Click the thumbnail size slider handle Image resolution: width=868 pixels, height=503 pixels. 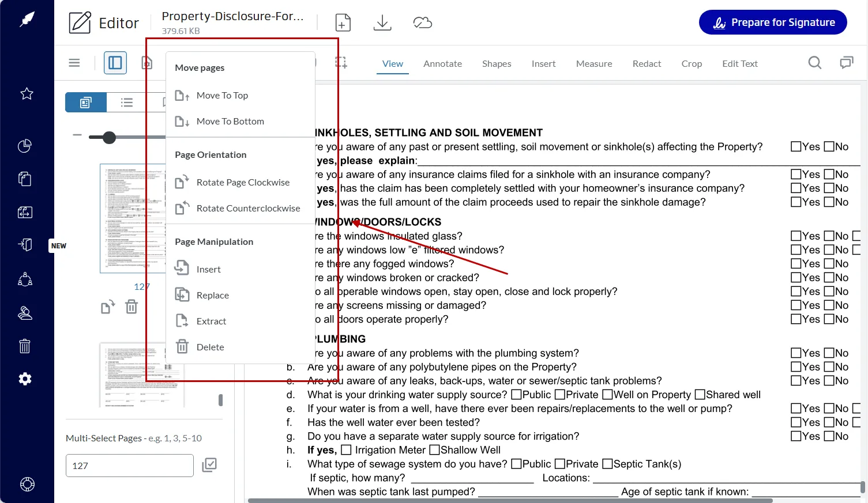coord(109,137)
